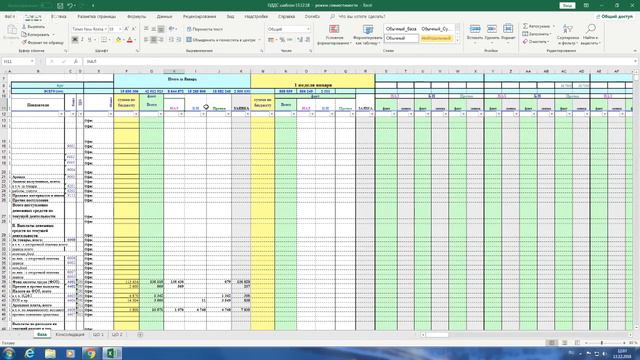Click percent style icon
The width and height of the screenshot is (640, 360).
[x=282, y=40]
